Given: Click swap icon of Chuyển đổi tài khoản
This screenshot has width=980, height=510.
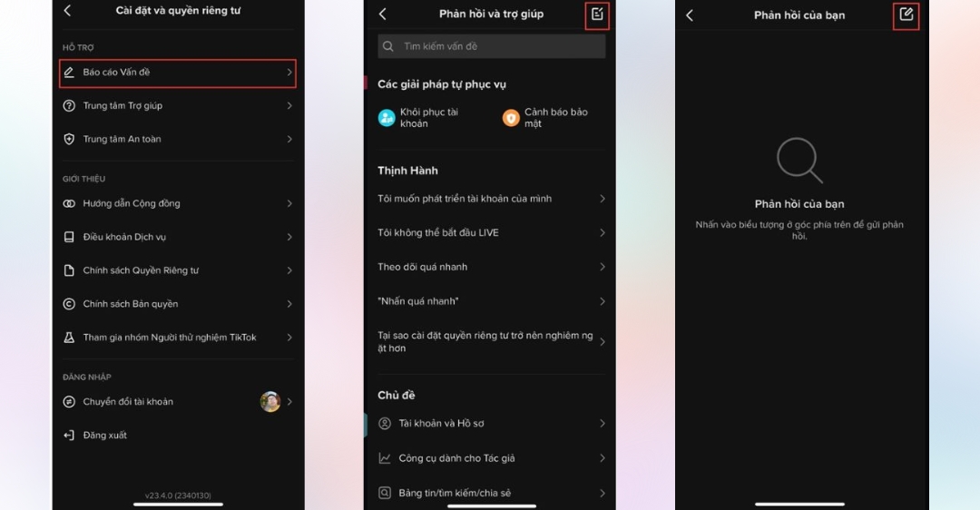Looking at the screenshot, I should [69, 402].
